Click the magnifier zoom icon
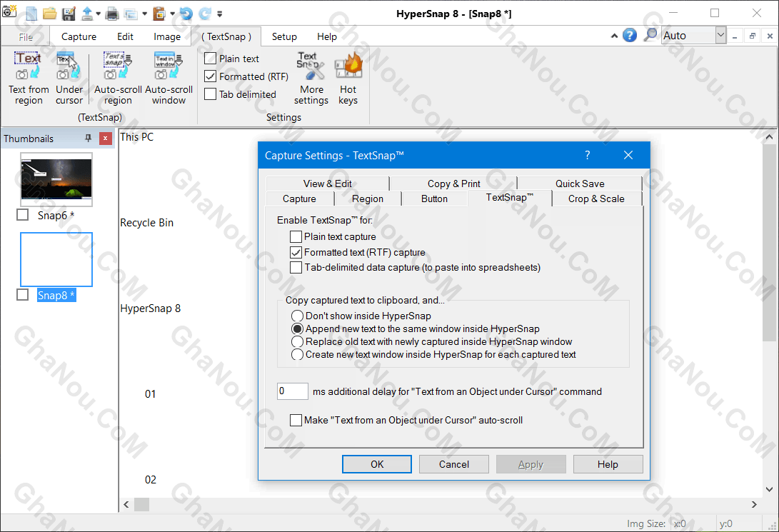Screen dimensions: 779x532 [650, 35]
